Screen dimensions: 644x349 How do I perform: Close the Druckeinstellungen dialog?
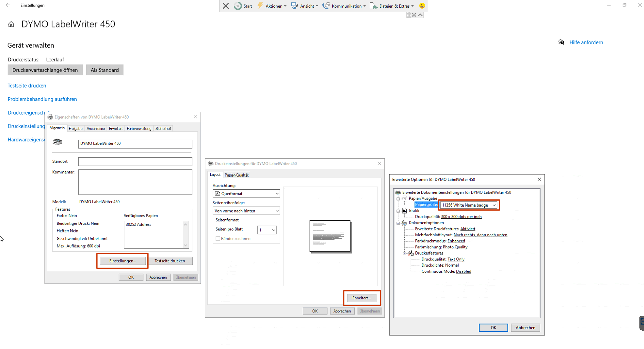379,163
